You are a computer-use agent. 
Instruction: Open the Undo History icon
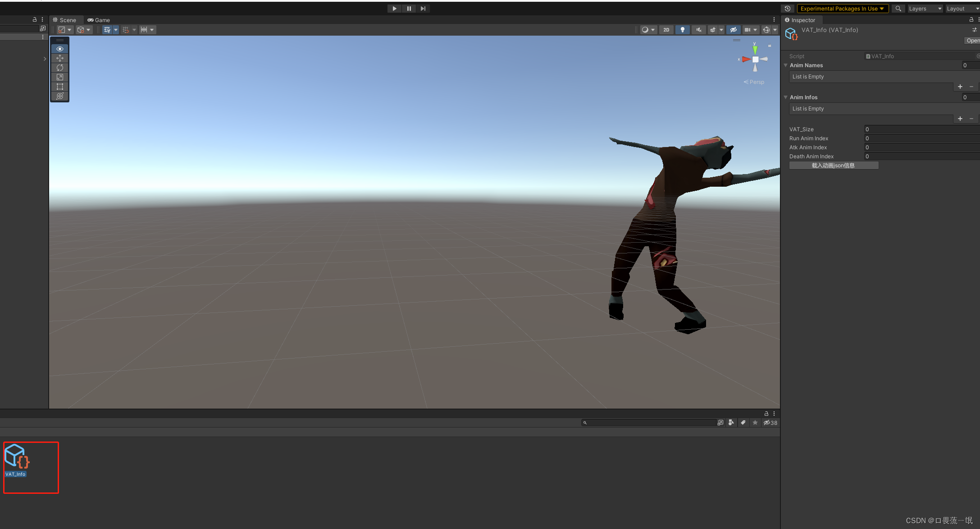[x=787, y=9]
